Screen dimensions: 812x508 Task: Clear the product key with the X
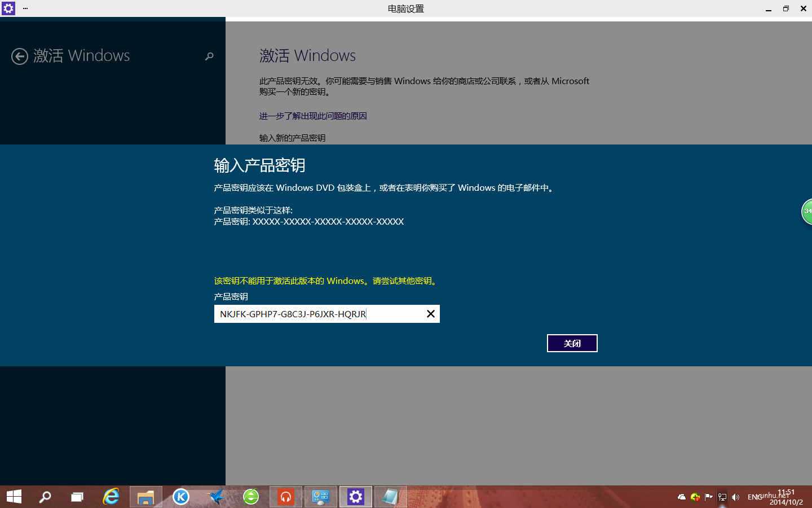430,314
